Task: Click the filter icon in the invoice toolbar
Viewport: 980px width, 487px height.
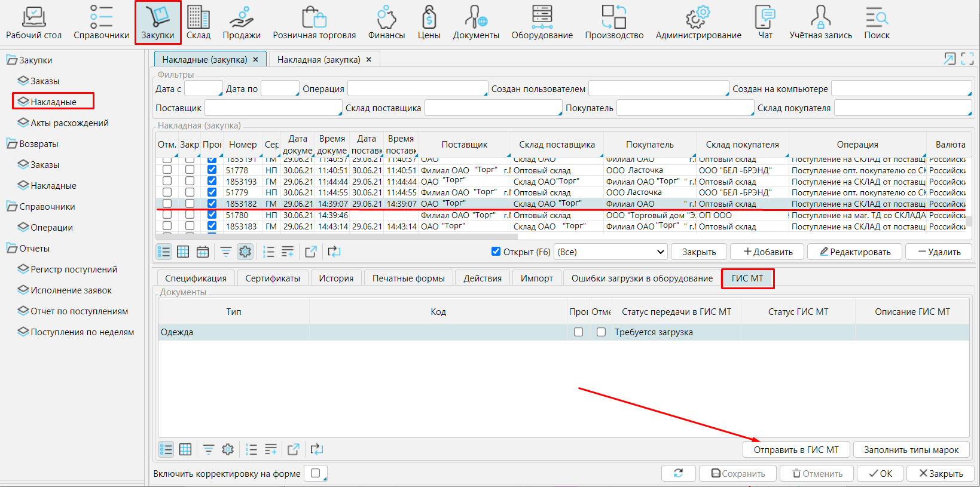Action: click(225, 252)
